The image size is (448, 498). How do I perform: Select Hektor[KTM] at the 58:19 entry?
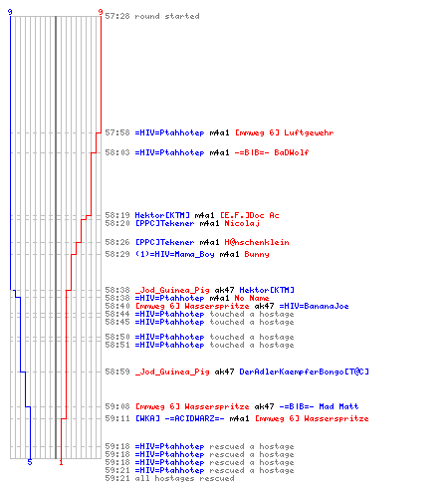[162, 215]
